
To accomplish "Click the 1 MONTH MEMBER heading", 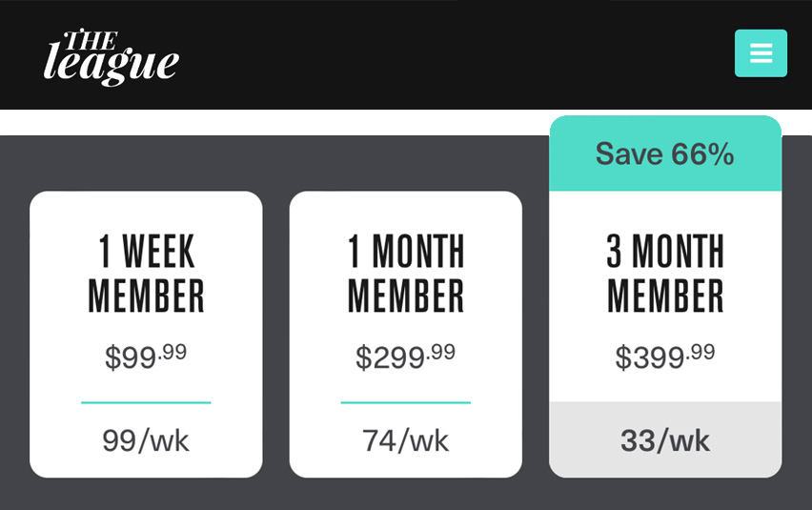I will point(406,273).
